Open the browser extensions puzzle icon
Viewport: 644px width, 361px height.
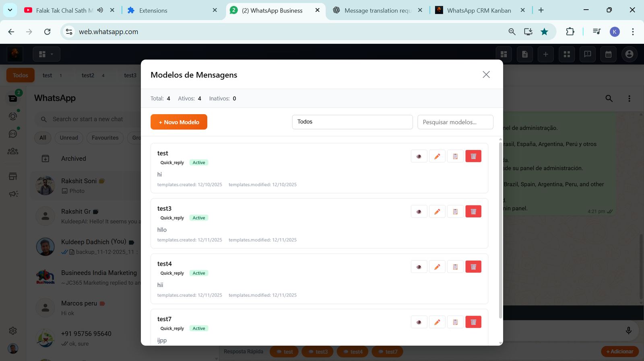(570, 32)
